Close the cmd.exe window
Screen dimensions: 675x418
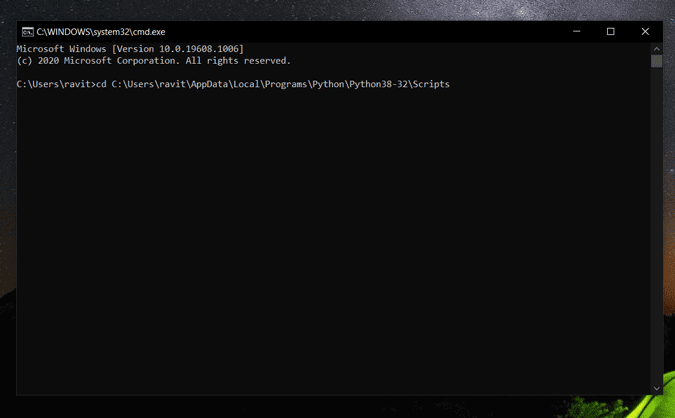point(645,32)
